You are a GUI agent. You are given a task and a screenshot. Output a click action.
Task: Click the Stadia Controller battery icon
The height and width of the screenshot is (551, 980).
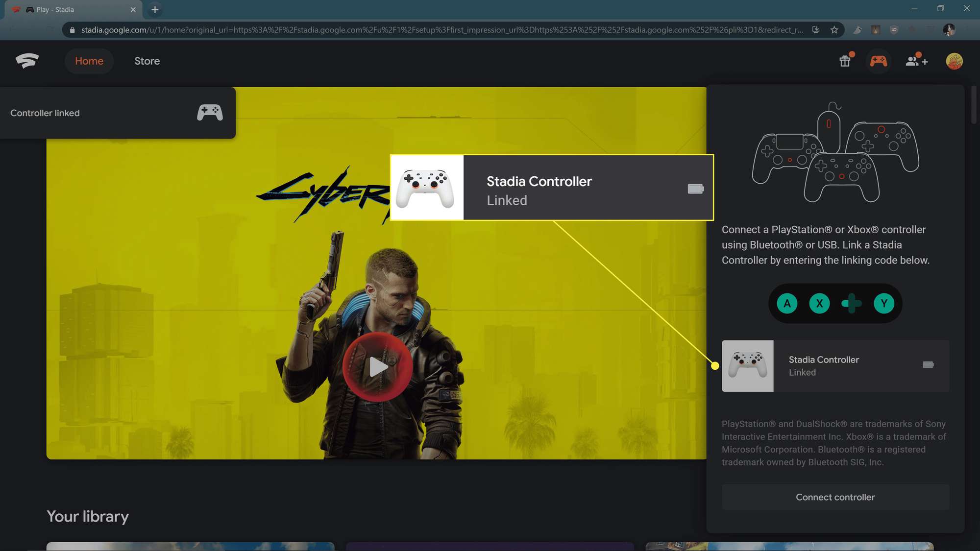click(928, 364)
